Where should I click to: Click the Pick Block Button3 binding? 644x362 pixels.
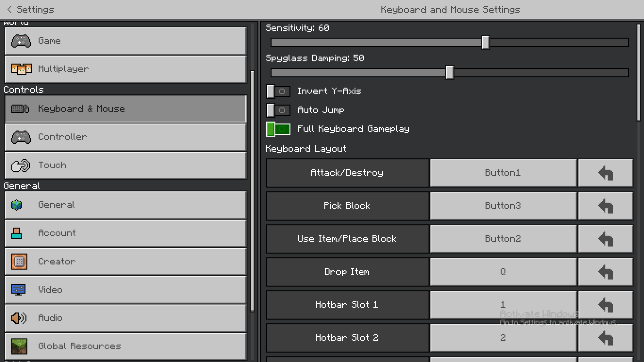pos(503,206)
